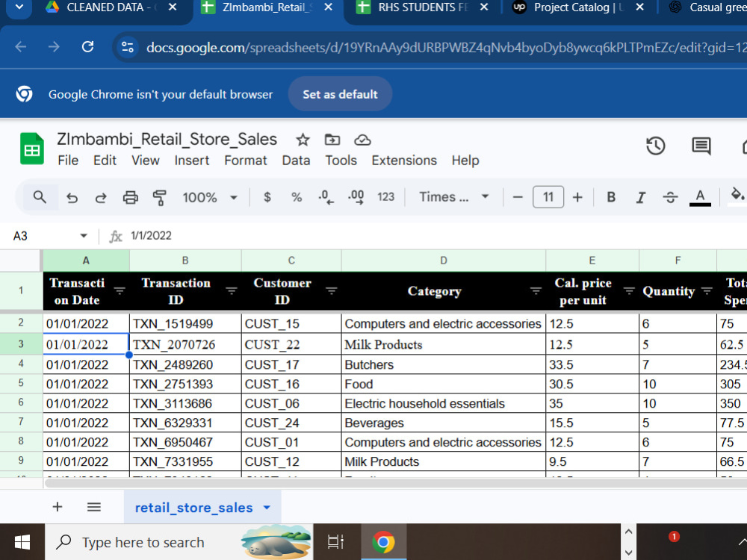
Task: Switch to CLEANED DATA browser tab
Action: 112,8
